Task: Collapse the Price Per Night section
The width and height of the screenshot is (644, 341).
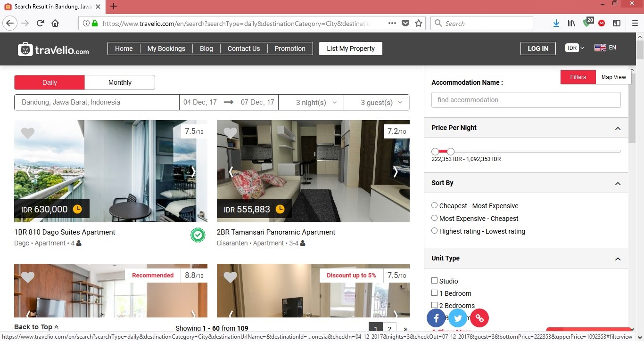Action: [618, 128]
